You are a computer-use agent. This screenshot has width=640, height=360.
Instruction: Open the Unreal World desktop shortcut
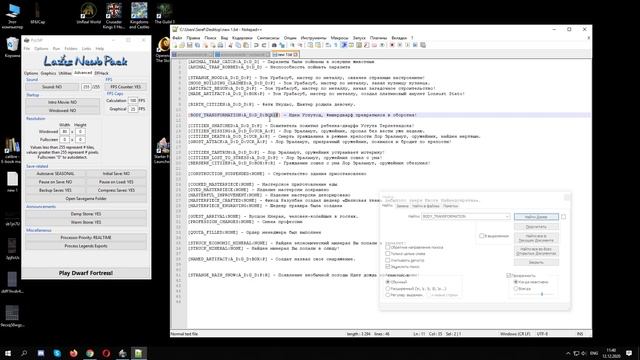pyautogui.click(x=88, y=13)
